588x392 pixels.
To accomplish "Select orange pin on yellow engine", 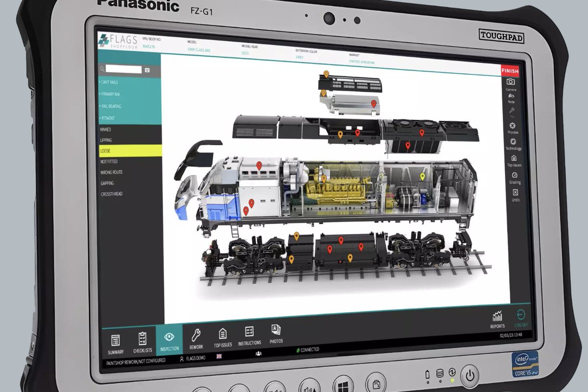I will (323, 178).
